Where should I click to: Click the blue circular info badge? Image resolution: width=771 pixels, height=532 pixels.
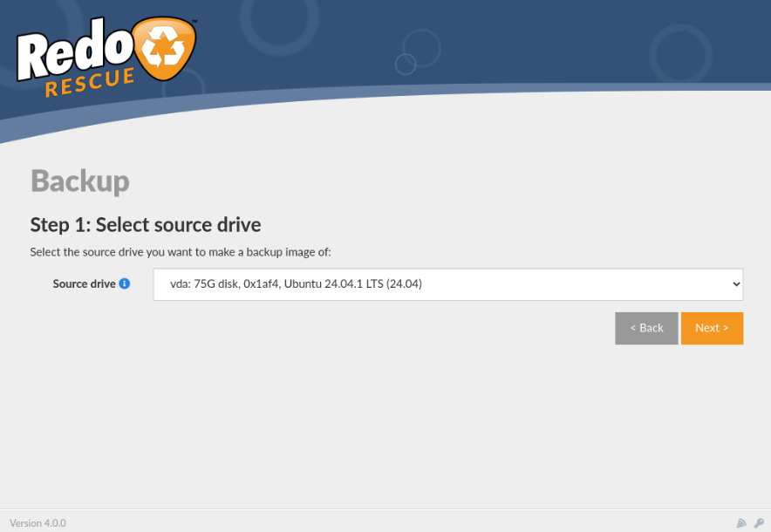(126, 283)
